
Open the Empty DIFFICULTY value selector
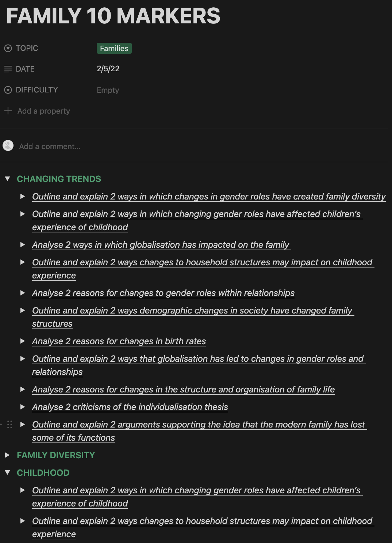(108, 90)
